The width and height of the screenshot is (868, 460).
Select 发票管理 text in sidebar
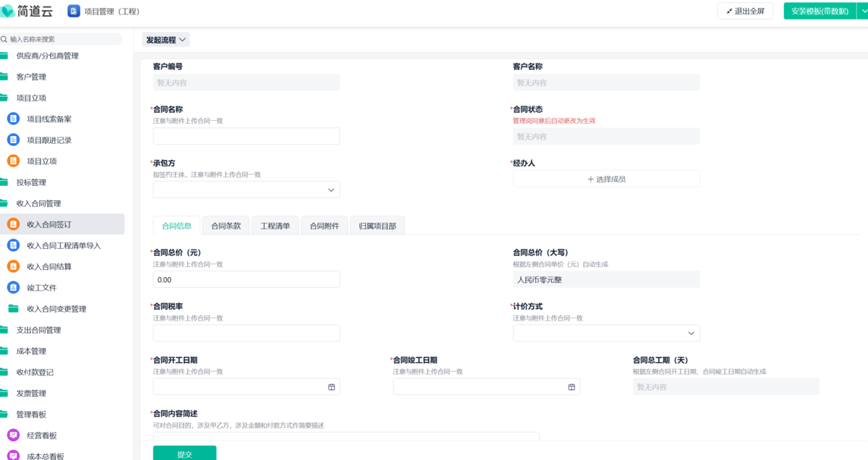coord(31,393)
